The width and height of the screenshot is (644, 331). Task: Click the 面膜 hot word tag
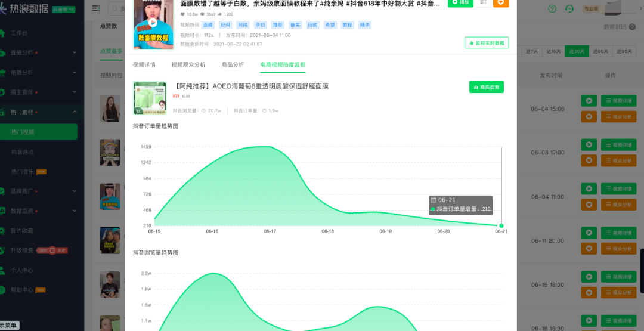[208, 25]
